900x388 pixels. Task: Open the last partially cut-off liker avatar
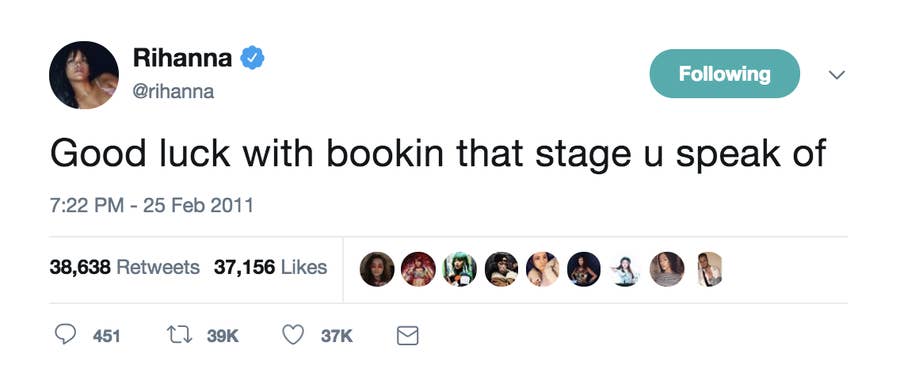tap(710, 269)
